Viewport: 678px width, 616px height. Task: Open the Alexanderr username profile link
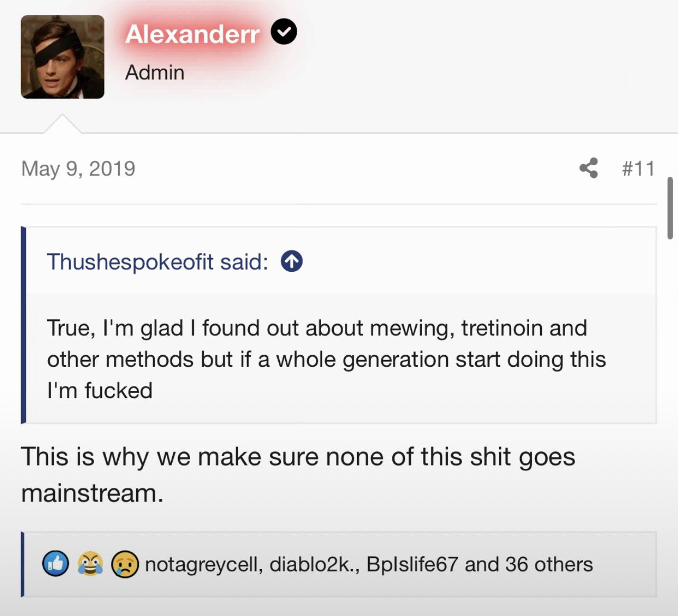coord(192,35)
